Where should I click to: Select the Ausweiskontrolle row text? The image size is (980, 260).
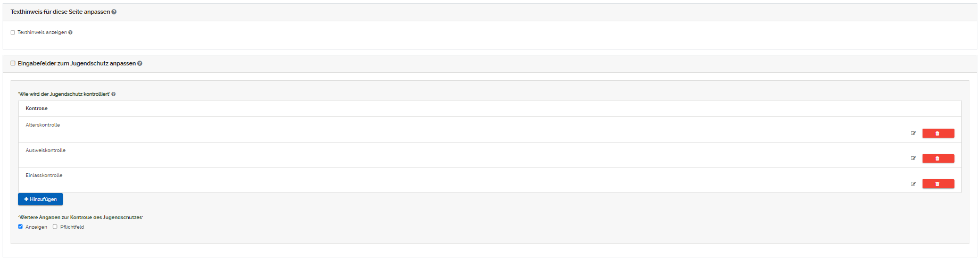click(x=46, y=150)
